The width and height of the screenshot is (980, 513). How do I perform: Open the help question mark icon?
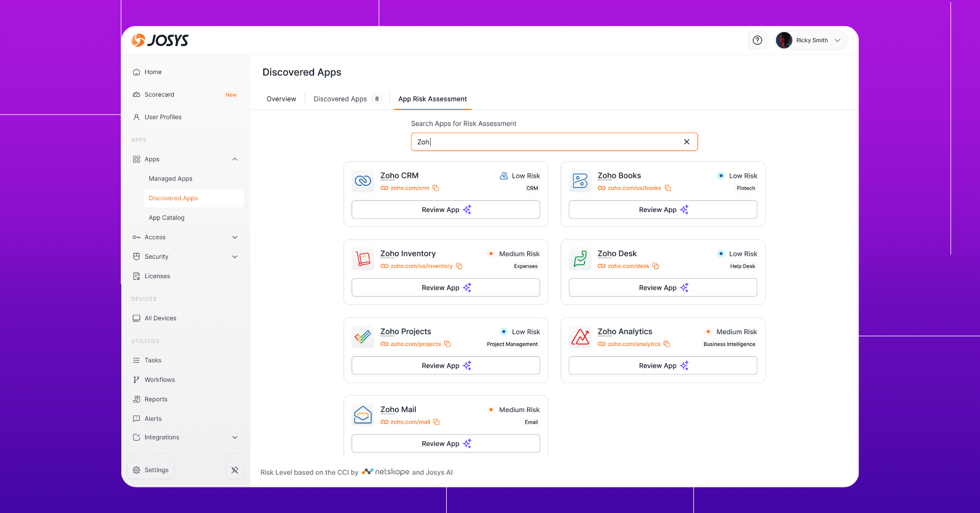pos(757,40)
